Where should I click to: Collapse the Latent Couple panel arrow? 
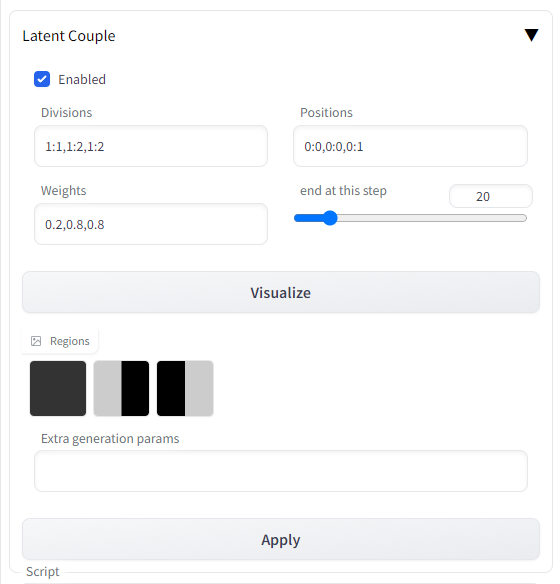531,35
